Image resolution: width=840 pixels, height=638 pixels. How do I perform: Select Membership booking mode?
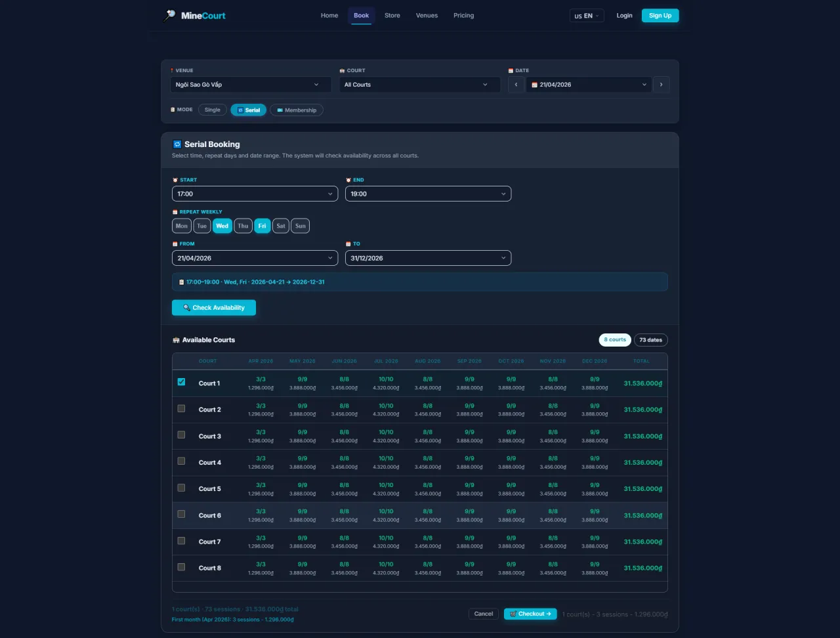(297, 110)
